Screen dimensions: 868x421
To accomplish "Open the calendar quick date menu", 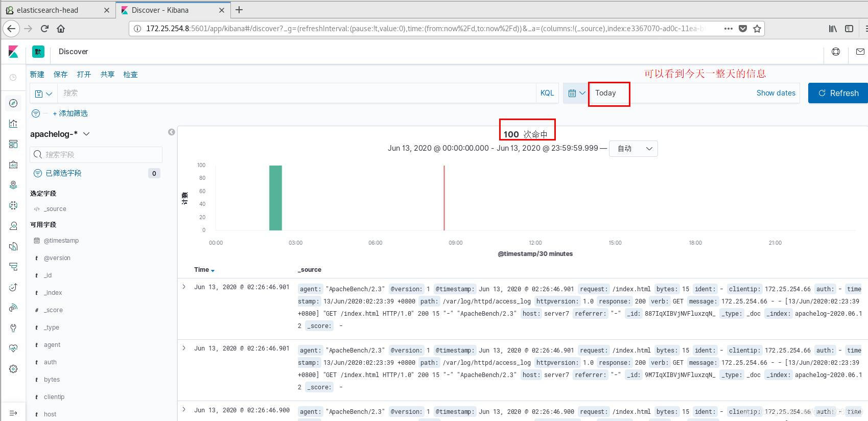I will (x=576, y=93).
